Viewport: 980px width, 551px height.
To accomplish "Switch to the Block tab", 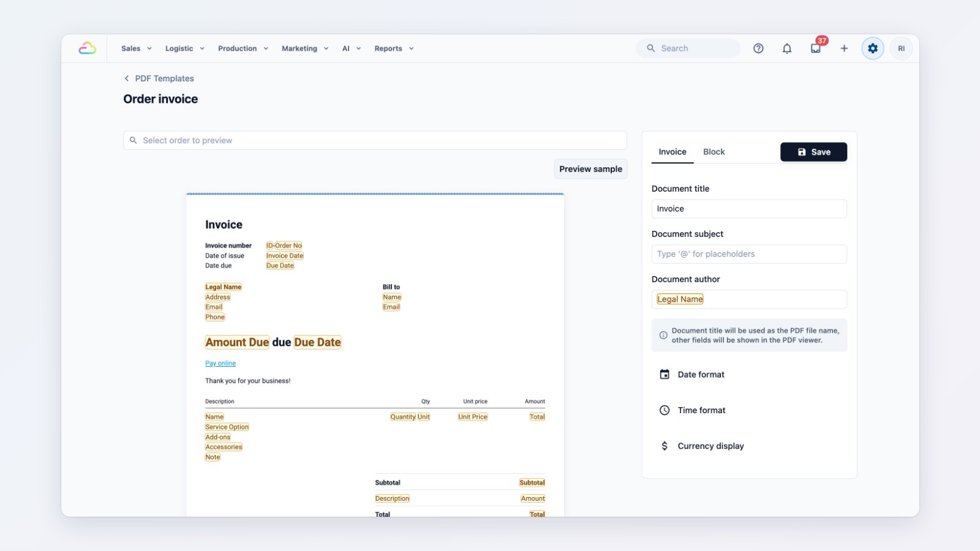I will pyautogui.click(x=714, y=152).
